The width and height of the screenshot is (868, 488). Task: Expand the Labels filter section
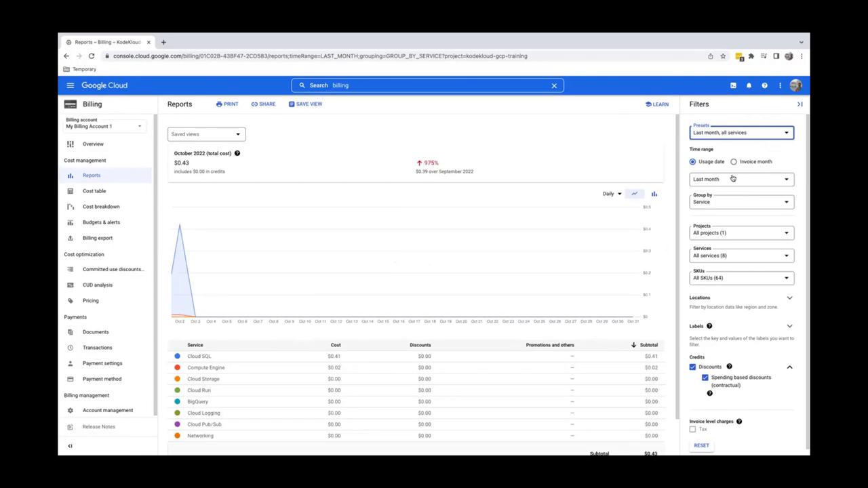789,326
